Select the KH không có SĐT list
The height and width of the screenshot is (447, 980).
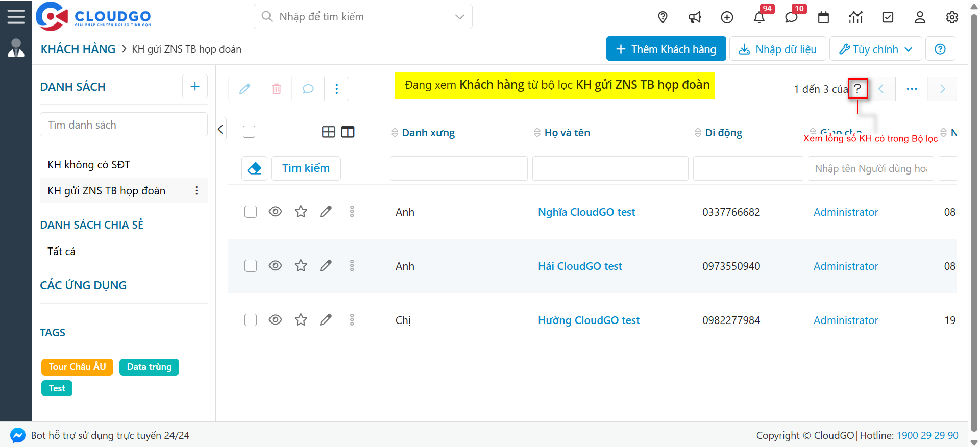[x=89, y=165]
